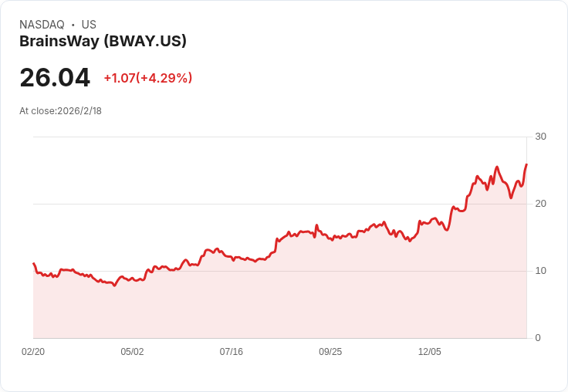568x392 pixels.
Task: Click the +1.07(+4.29%) price change
Action: point(148,78)
